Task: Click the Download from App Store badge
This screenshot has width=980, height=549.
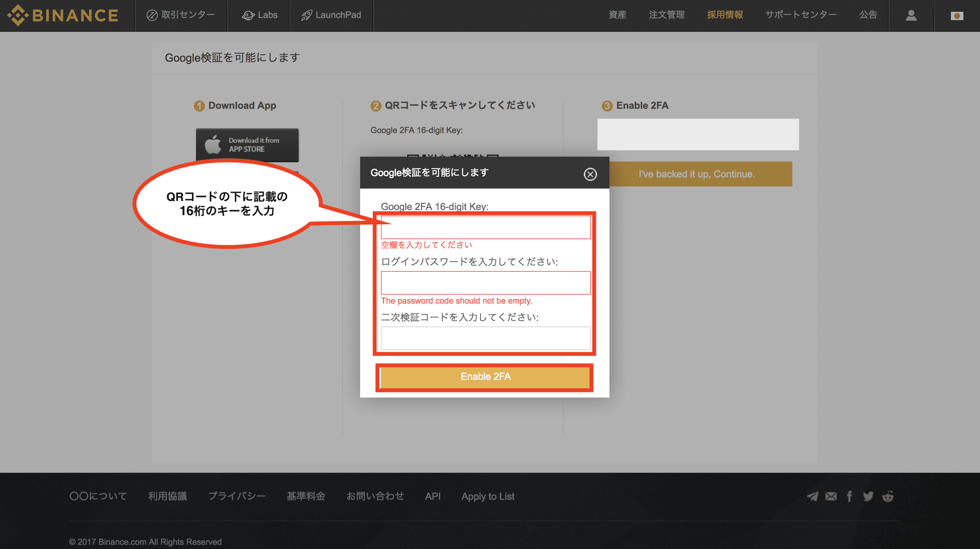Action: pos(247,145)
